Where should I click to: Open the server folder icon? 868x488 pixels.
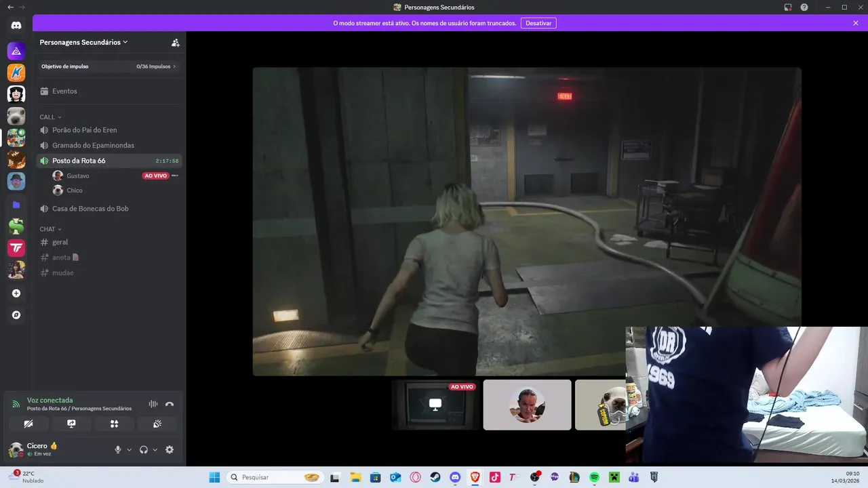(x=16, y=205)
